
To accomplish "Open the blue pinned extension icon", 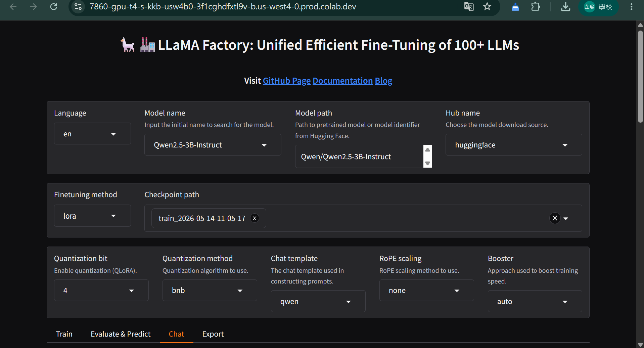I will click(515, 7).
